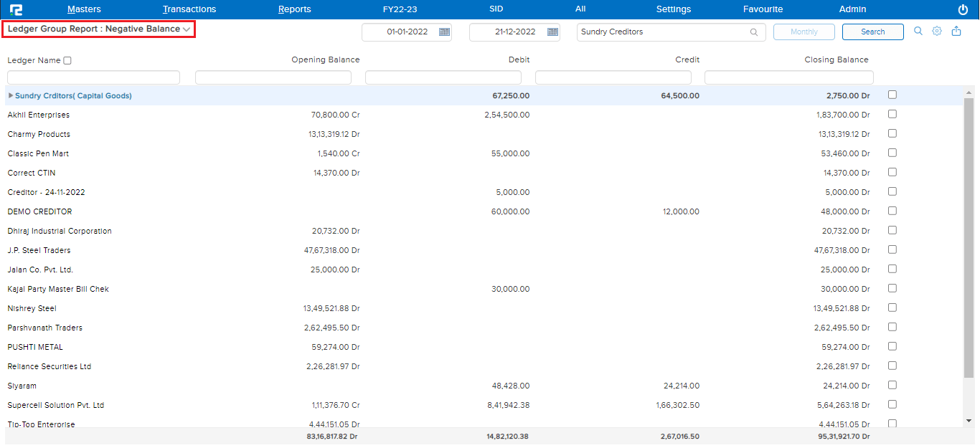Click the vertical scrollbar down arrow
The height and width of the screenshot is (448, 980).
pos(969,421)
